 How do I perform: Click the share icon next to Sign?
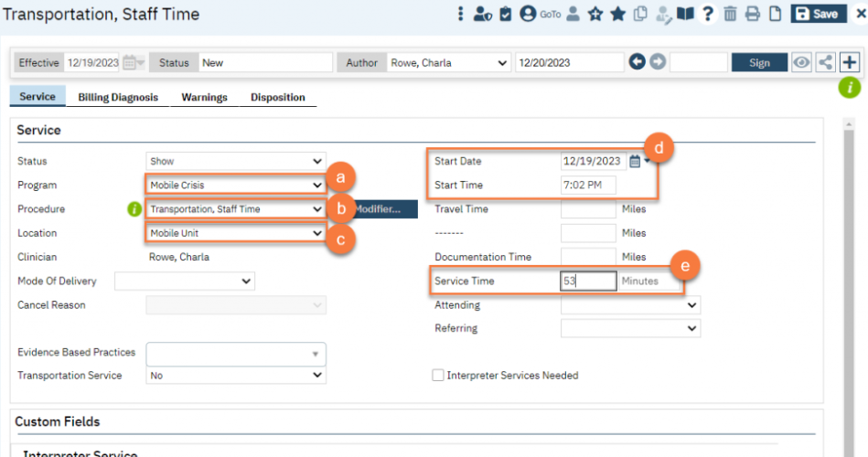point(826,62)
